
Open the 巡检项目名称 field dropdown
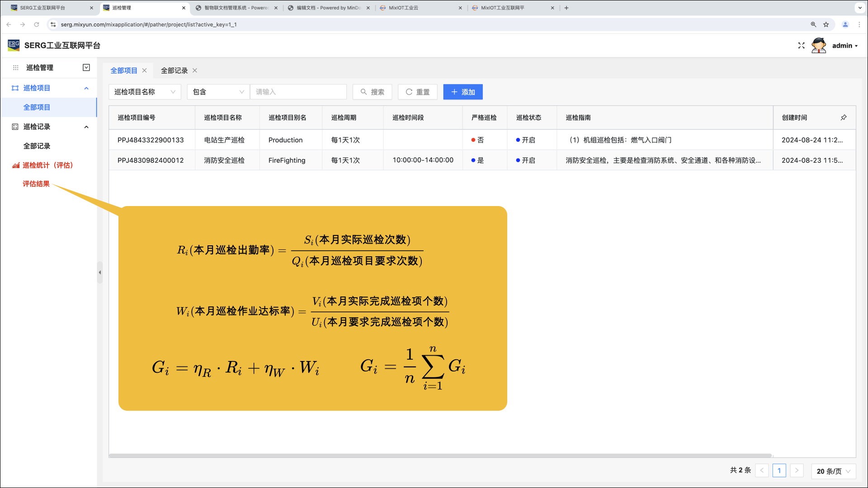(145, 92)
